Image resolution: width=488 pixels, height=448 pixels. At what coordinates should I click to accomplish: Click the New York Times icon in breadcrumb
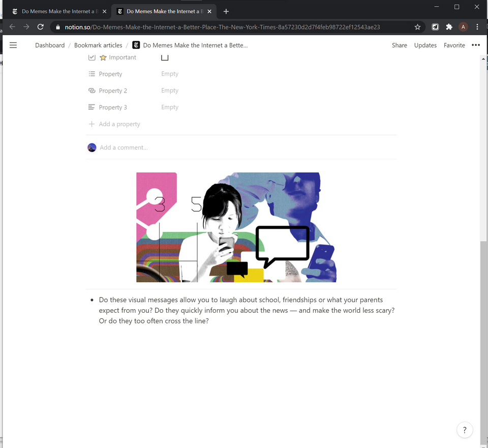tap(136, 45)
